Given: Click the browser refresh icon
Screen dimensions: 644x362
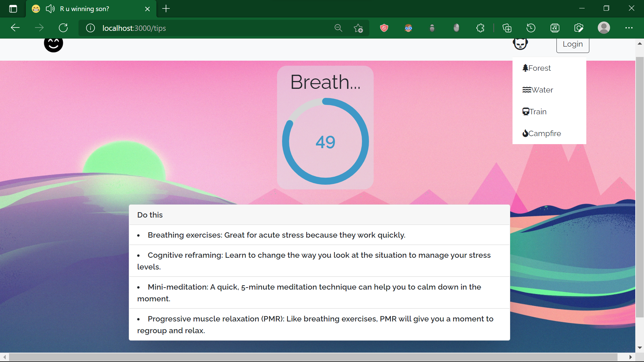Looking at the screenshot, I should coord(63,28).
